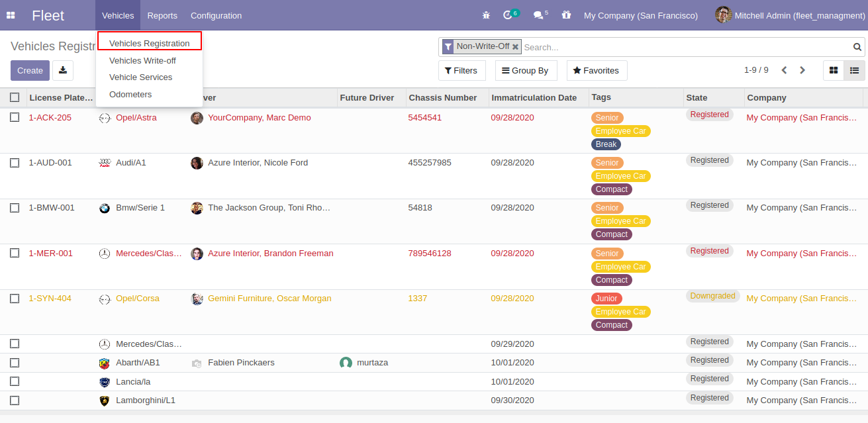Select Odometers menu entry
Screen dimensions: 868x423
(130, 94)
